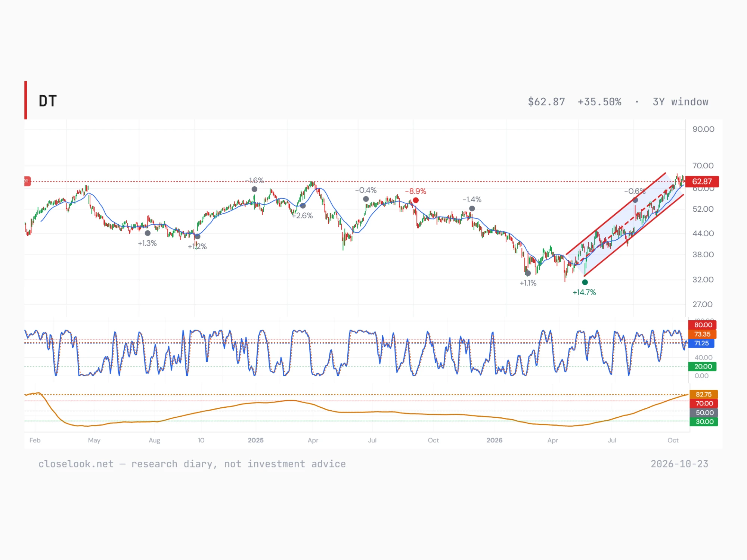Click the +1.1% gray marker dot
Screen dimensions: 747x560
click(528, 273)
